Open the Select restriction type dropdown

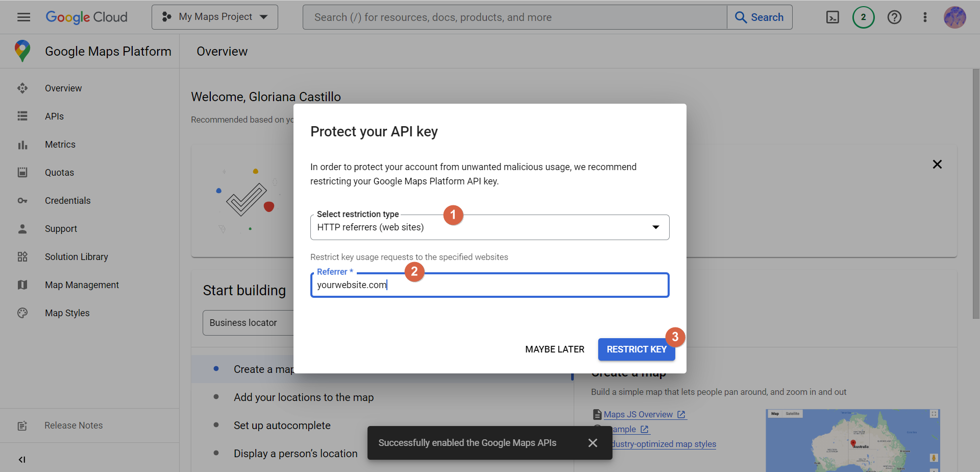click(x=489, y=227)
